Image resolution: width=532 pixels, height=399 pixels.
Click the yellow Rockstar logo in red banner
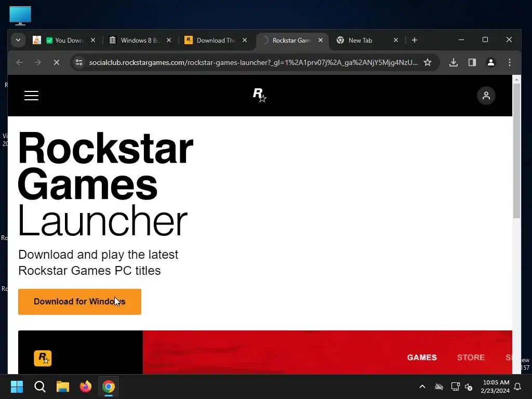(43, 358)
